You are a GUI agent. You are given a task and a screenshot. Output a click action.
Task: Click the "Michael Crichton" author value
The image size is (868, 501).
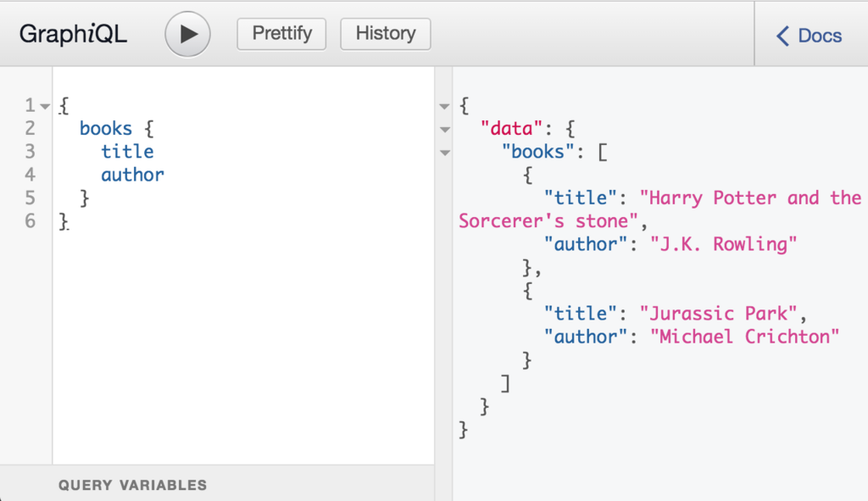[x=744, y=337]
